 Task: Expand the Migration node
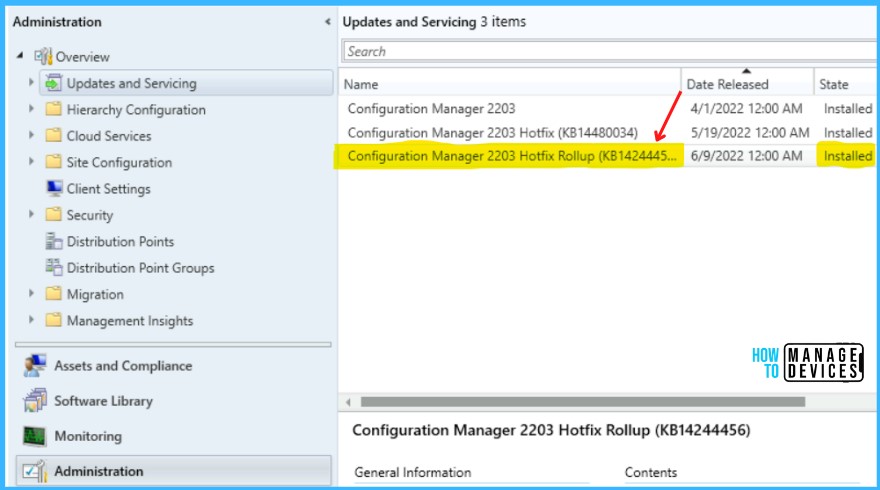coord(31,294)
